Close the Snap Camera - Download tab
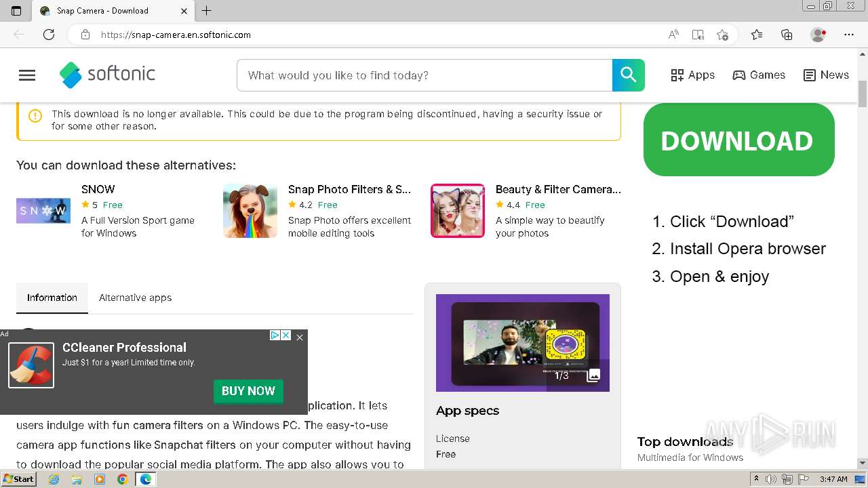 tap(184, 11)
